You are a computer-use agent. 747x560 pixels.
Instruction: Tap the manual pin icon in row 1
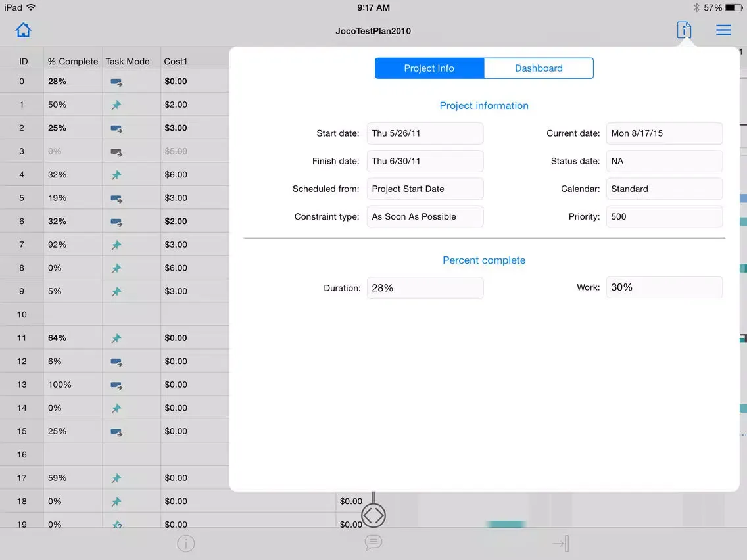(x=116, y=105)
